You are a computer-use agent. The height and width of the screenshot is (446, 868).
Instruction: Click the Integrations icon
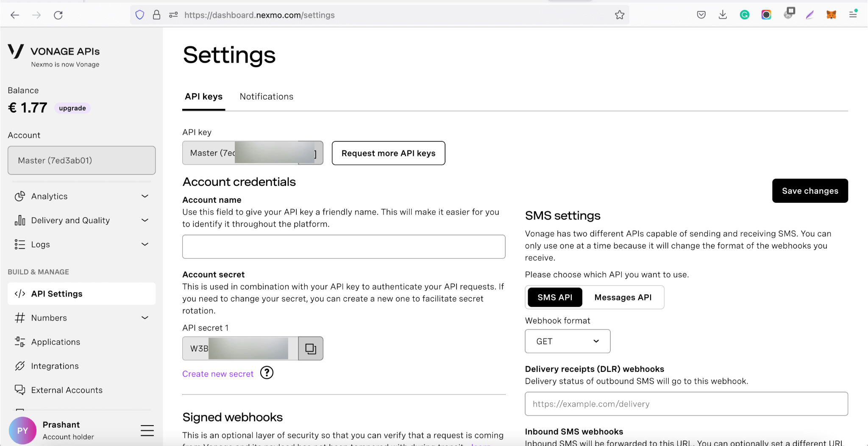click(19, 366)
